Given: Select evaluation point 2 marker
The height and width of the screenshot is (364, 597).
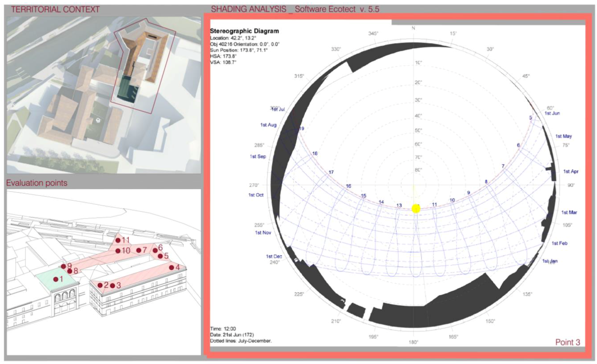Looking at the screenshot, I should coord(100,285).
